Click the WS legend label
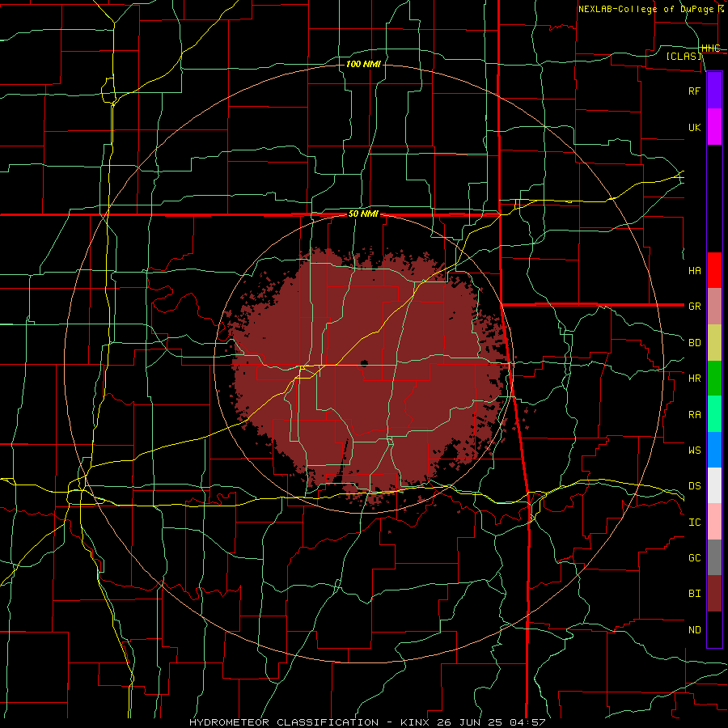 coord(694,450)
